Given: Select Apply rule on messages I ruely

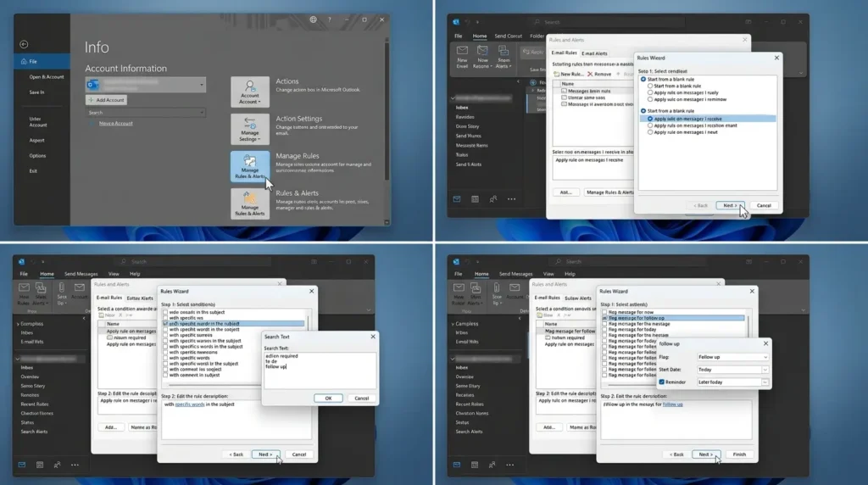Looking at the screenshot, I should (x=684, y=92).
